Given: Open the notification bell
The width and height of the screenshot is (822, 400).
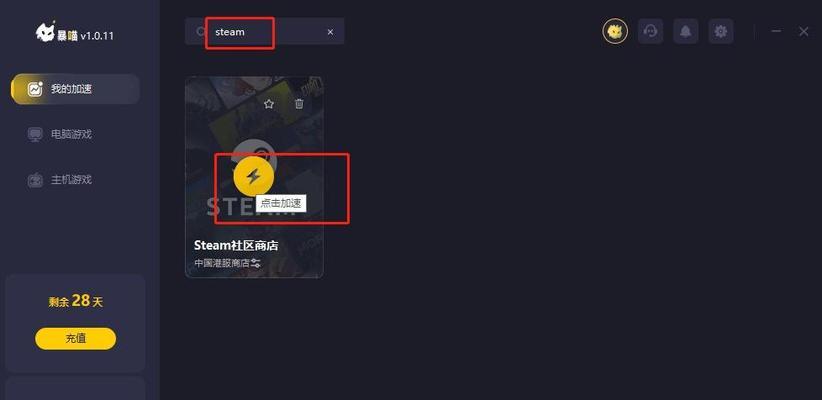Looking at the screenshot, I should pyautogui.click(x=686, y=31).
